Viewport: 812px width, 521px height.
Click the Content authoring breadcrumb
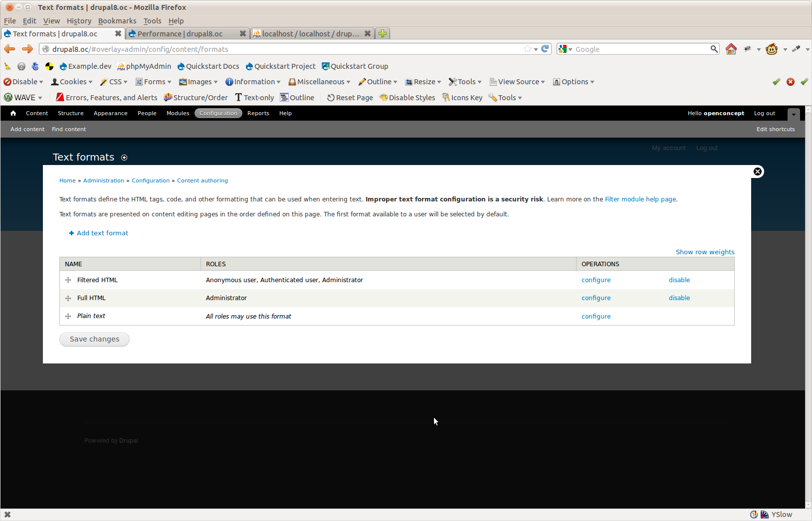coord(203,181)
